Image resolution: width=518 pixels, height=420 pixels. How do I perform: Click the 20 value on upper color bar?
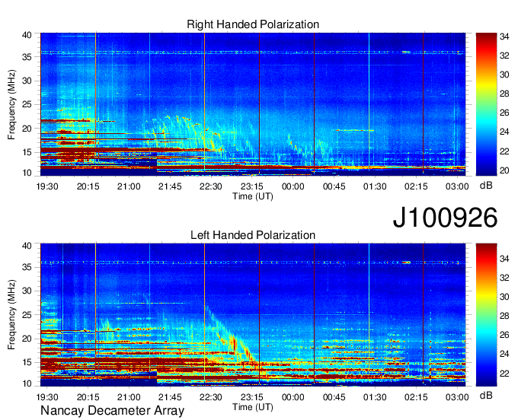pyautogui.click(x=504, y=170)
